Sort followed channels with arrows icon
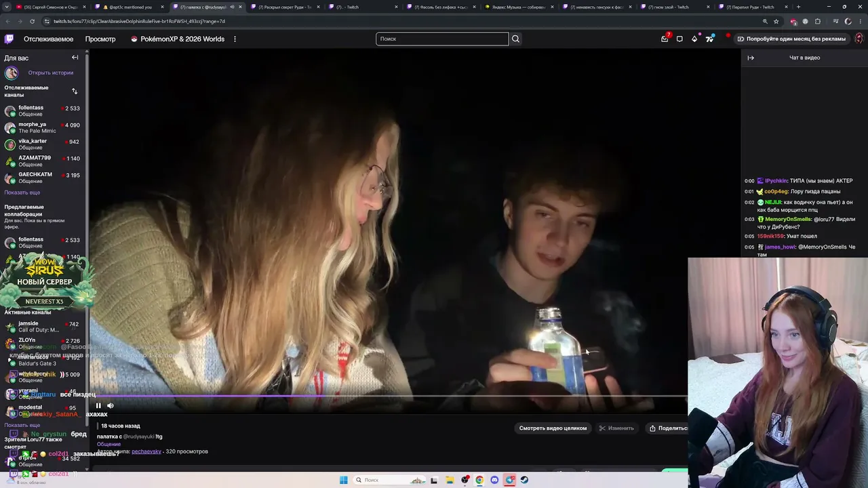This screenshot has width=868, height=488. coord(75,91)
